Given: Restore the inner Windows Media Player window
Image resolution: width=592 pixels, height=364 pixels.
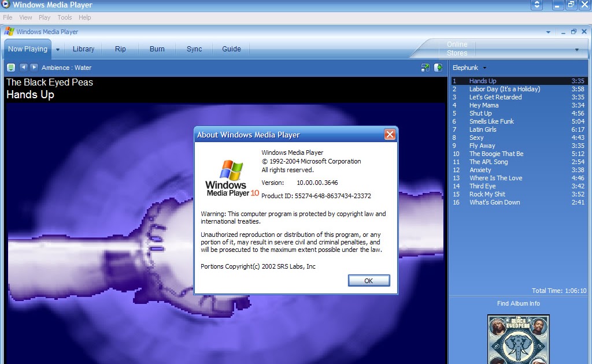Looking at the screenshot, I should (573, 32).
